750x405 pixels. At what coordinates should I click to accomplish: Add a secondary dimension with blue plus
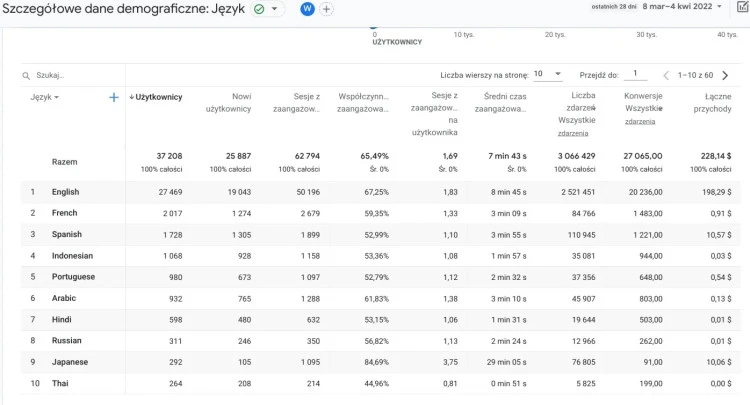(113, 97)
